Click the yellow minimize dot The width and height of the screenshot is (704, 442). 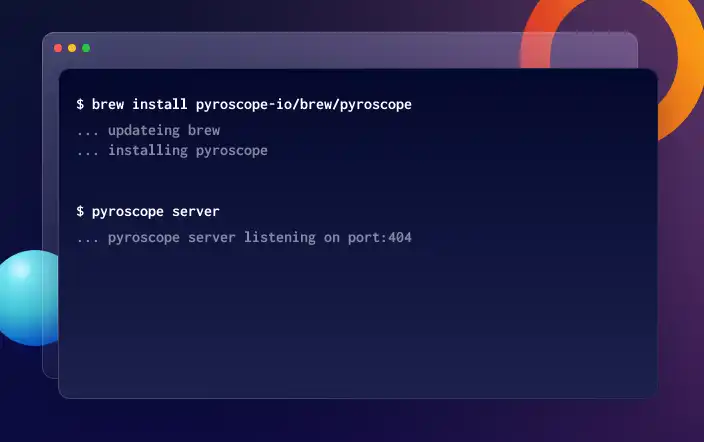[x=72, y=48]
